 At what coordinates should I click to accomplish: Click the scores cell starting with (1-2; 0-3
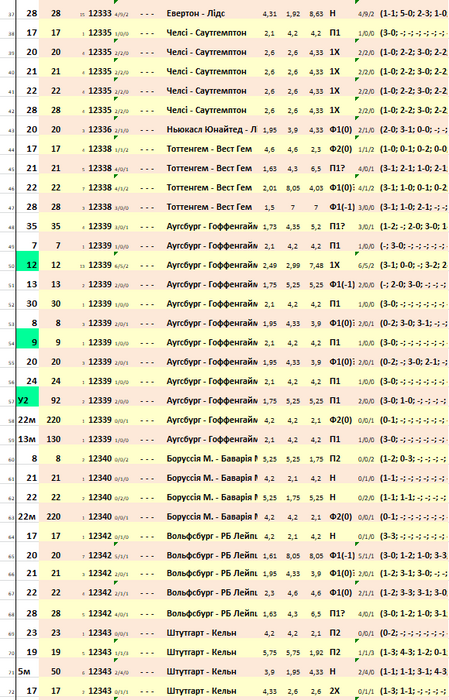point(414,458)
